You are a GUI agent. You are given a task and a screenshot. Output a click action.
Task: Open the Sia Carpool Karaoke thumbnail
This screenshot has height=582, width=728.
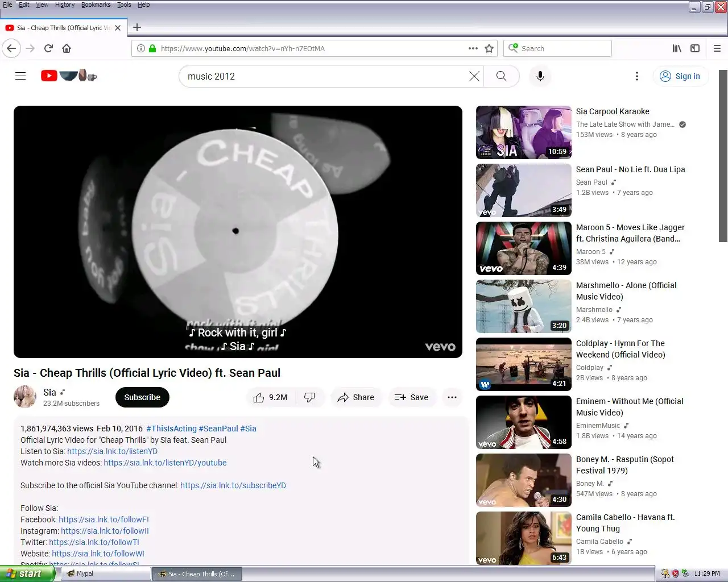point(524,132)
